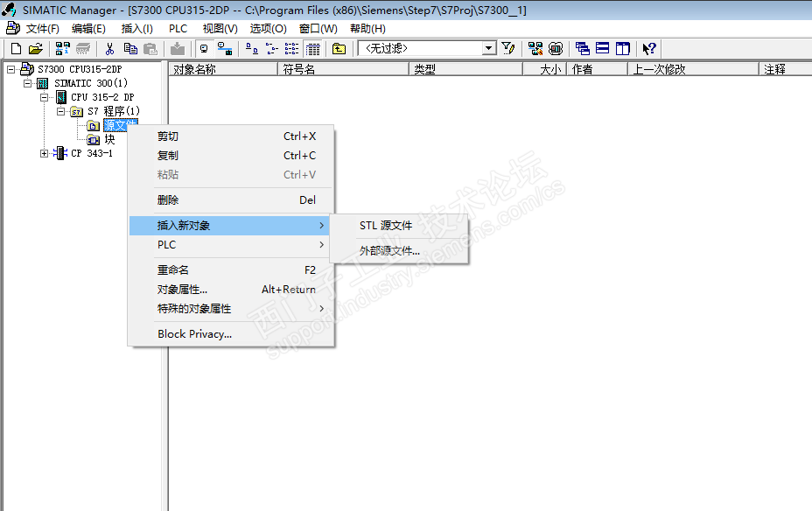This screenshot has width=812, height=511.
Task: Open the 编辑(E) menu
Action: point(88,29)
